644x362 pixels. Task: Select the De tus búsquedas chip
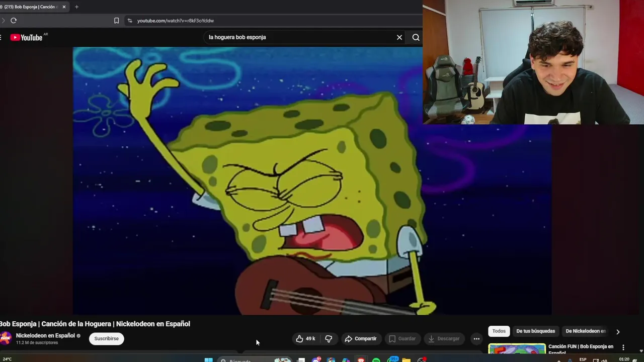point(536,331)
